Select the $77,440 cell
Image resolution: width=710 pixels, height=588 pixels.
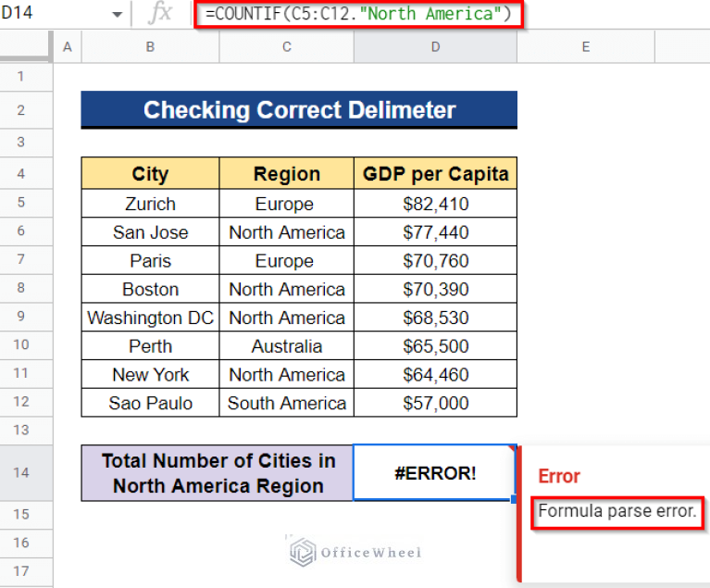(x=435, y=231)
